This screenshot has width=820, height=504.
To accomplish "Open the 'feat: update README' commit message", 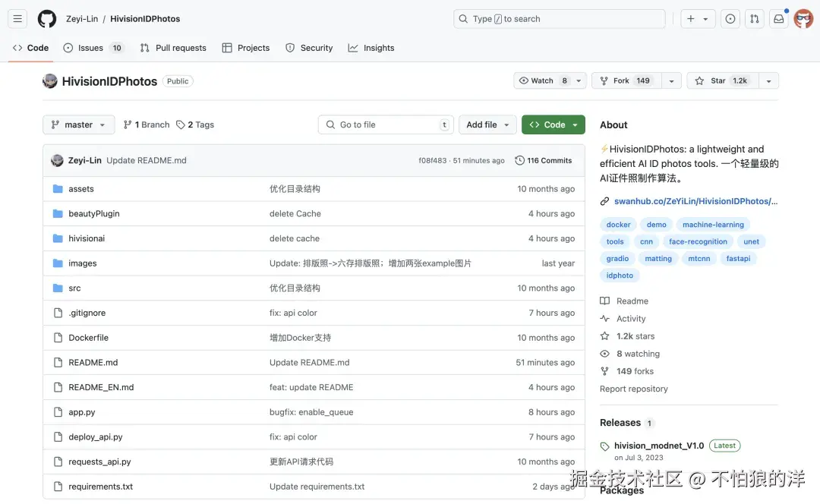I will (x=311, y=387).
